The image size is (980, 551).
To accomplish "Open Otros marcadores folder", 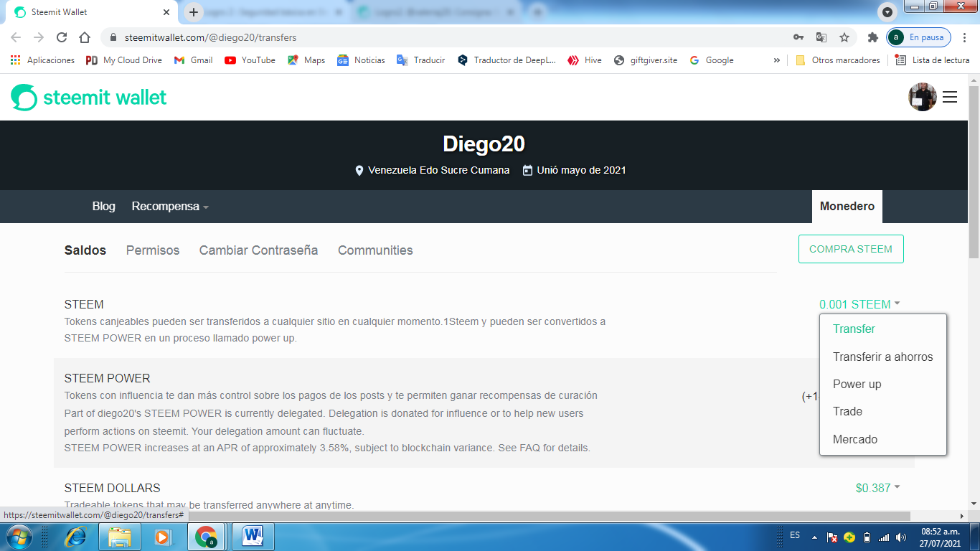I will pos(837,60).
